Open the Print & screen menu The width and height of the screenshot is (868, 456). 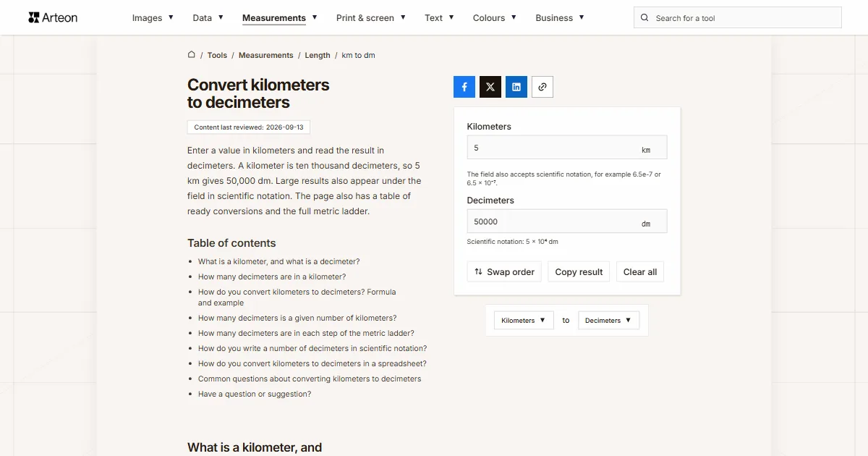coord(371,18)
